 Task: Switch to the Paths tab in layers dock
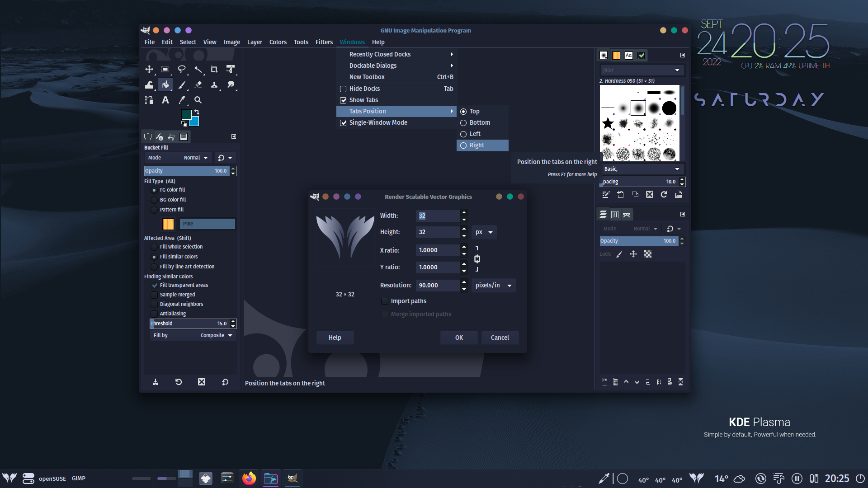[x=627, y=215]
